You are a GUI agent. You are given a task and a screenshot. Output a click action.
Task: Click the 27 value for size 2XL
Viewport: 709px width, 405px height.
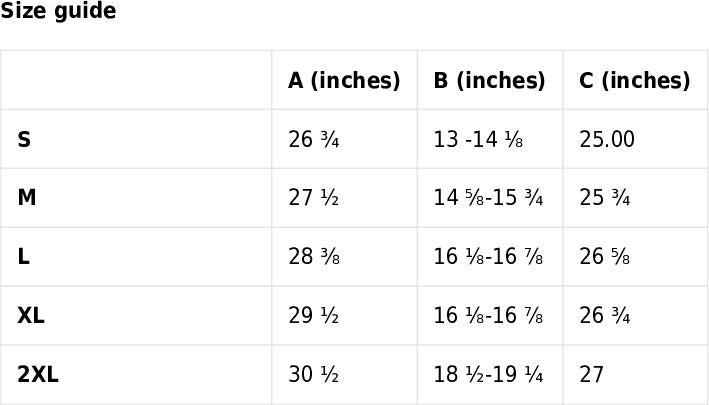pos(591,374)
